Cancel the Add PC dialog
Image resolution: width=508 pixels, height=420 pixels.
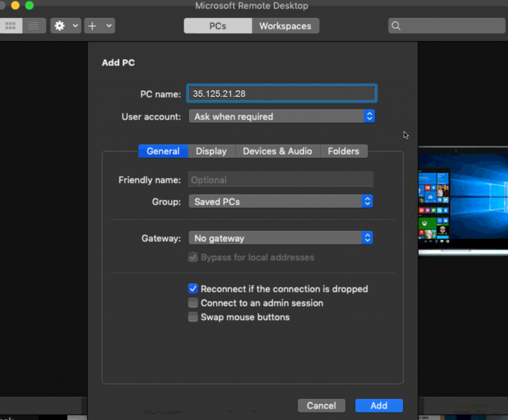coord(321,406)
